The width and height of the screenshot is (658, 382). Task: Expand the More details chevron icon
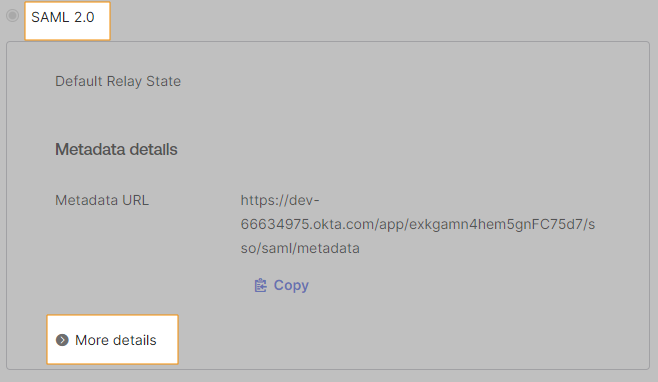tap(62, 340)
